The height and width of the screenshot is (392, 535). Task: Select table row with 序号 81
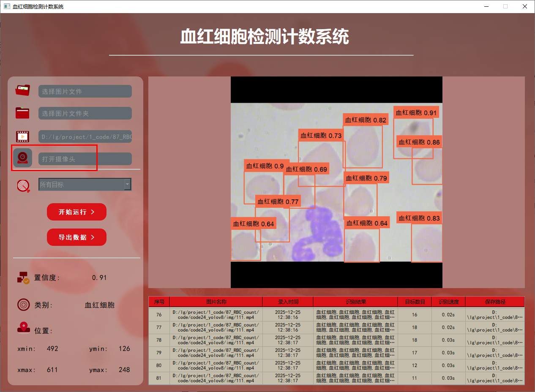[336, 378]
